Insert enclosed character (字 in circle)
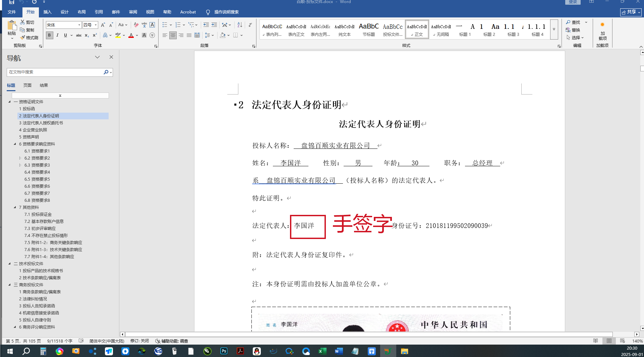The image size is (644, 357). click(x=152, y=35)
